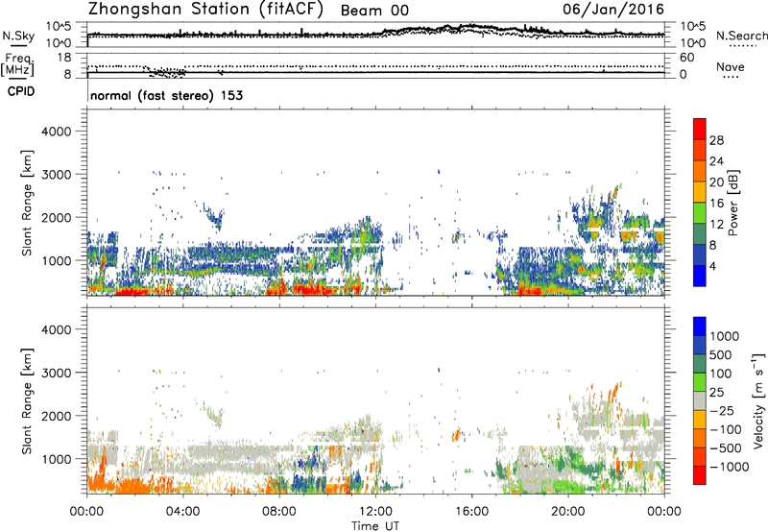Select the "N.Sky" legend label
The height and width of the screenshot is (532, 768).
pyautogui.click(x=18, y=36)
